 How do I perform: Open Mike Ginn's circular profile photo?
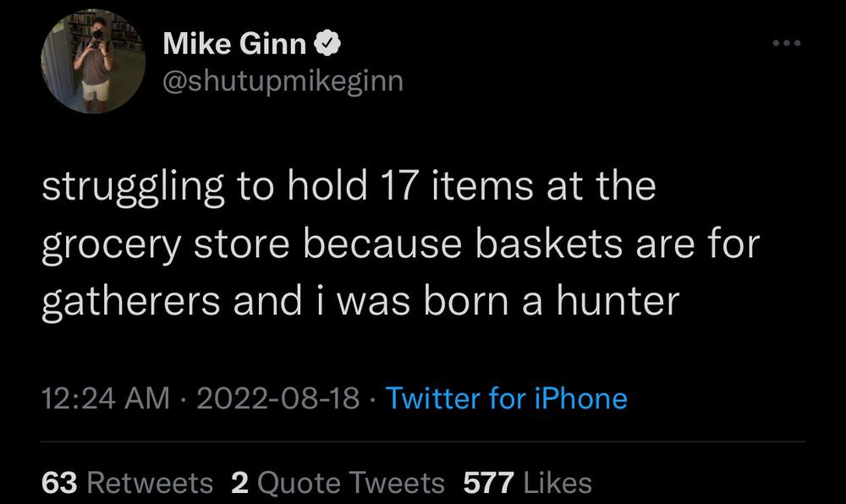pos(93,62)
